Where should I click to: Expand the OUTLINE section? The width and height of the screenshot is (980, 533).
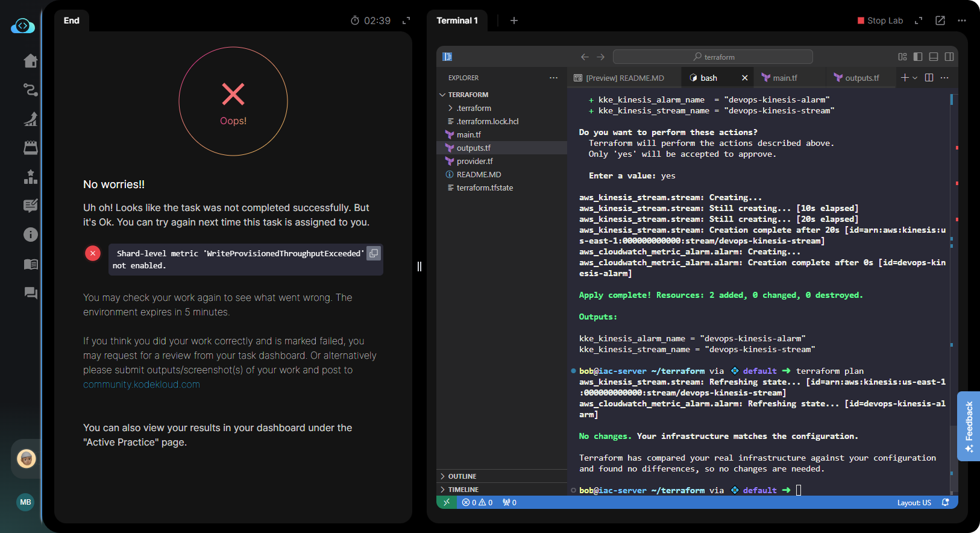[x=462, y=476]
